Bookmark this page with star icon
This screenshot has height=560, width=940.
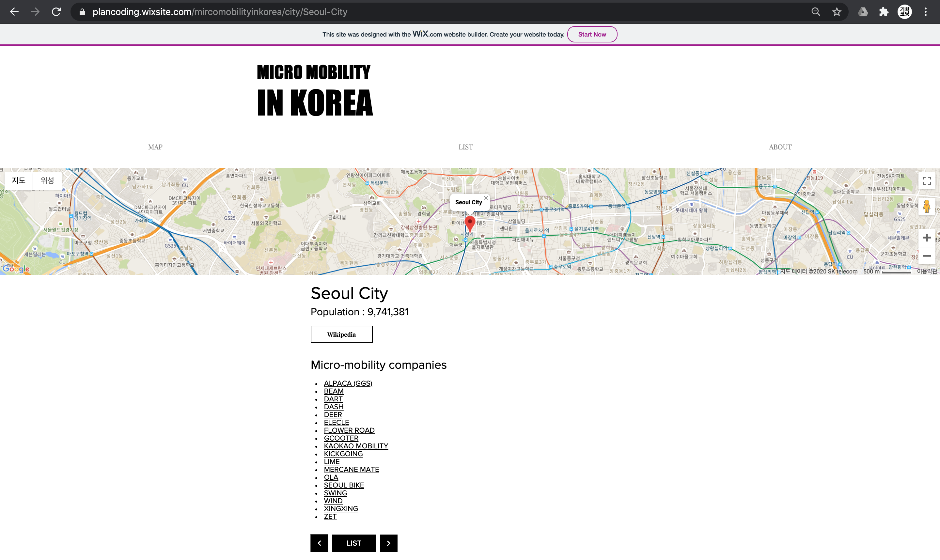coord(837,12)
